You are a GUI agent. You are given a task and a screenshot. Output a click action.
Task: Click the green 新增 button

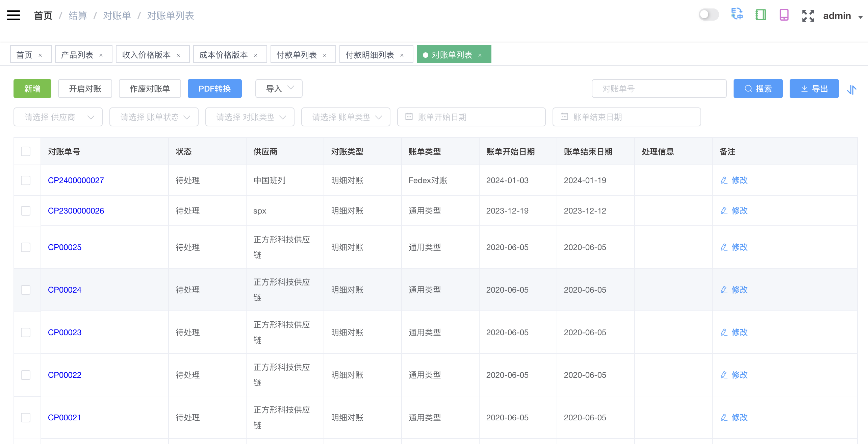[x=32, y=89]
